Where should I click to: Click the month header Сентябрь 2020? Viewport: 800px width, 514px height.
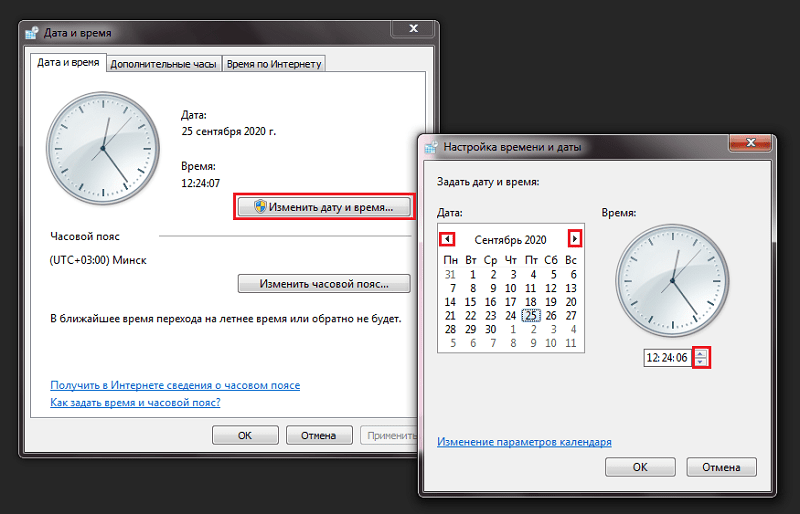pyautogui.click(x=510, y=239)
